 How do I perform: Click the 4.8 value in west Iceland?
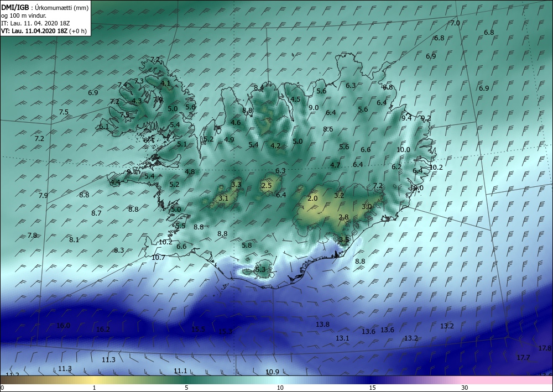coord(190,172)
